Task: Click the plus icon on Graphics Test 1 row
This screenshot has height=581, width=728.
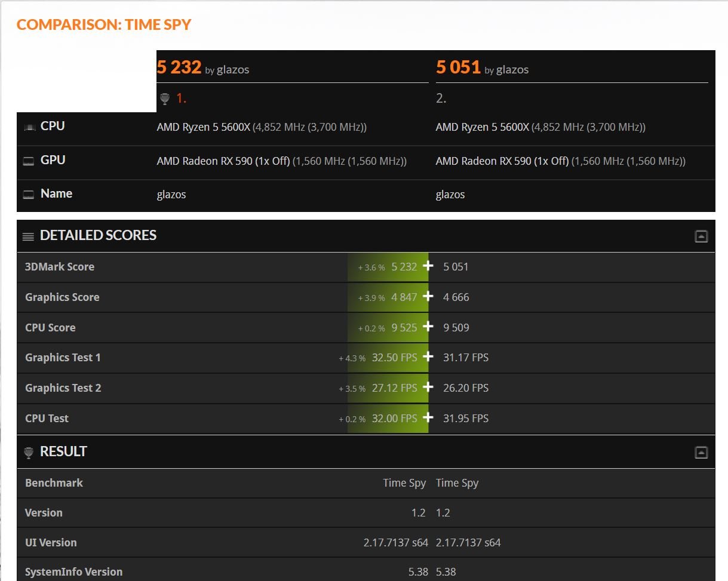Action: click(x=428, y=356)
